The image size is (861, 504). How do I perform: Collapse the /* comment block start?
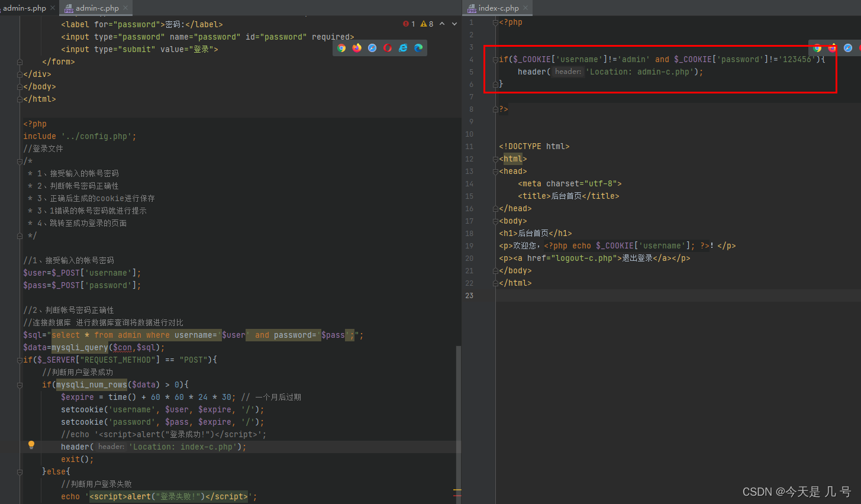coord(20,161)
